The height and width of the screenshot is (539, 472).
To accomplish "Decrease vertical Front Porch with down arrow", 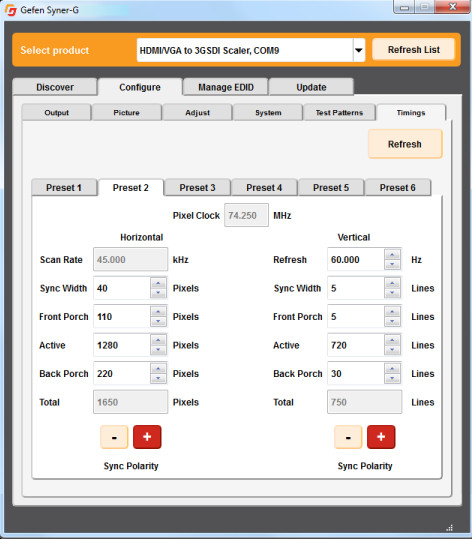I will click(x=392, y=321).
